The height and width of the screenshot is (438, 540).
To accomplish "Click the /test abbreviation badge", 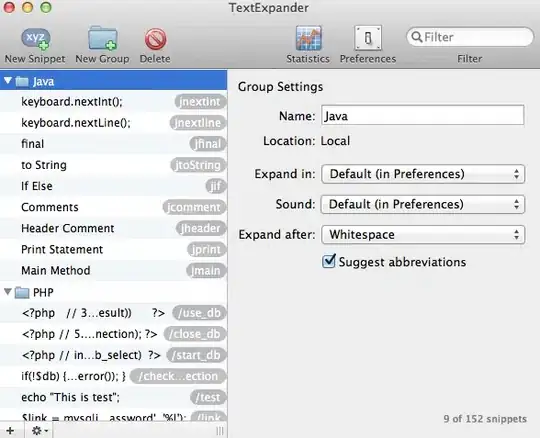I will 208,397.
